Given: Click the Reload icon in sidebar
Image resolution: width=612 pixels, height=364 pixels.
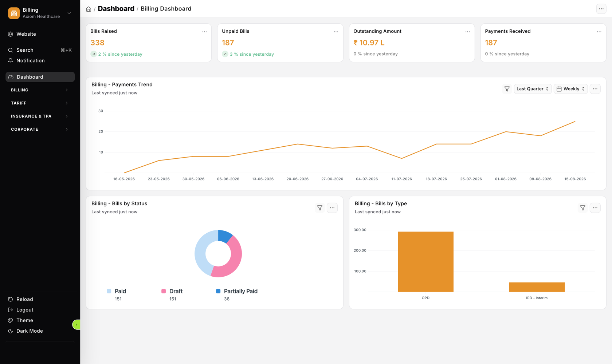Looking at the screenshot, I should point(11,299).
